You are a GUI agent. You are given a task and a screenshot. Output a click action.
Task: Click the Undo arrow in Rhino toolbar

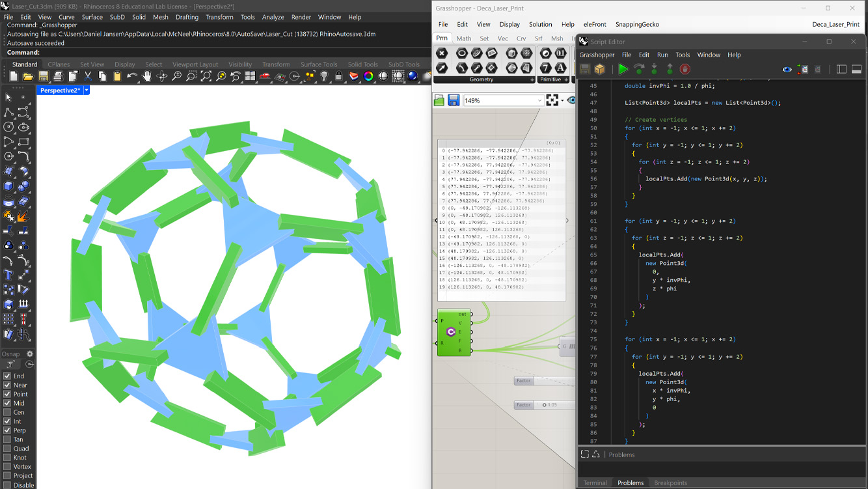coord(132,76)
